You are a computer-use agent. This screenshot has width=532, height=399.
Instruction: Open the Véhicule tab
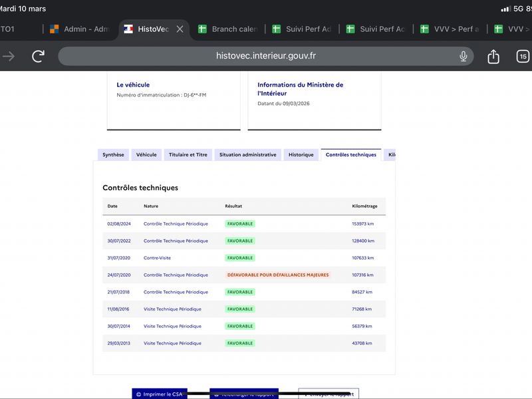(146, 155)
